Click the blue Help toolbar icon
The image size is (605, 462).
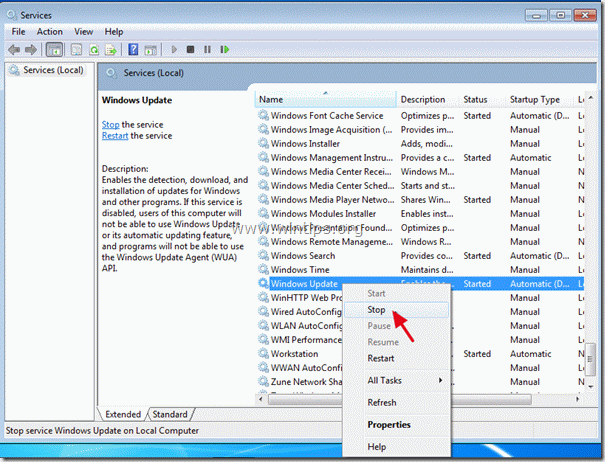click(132, 48)
